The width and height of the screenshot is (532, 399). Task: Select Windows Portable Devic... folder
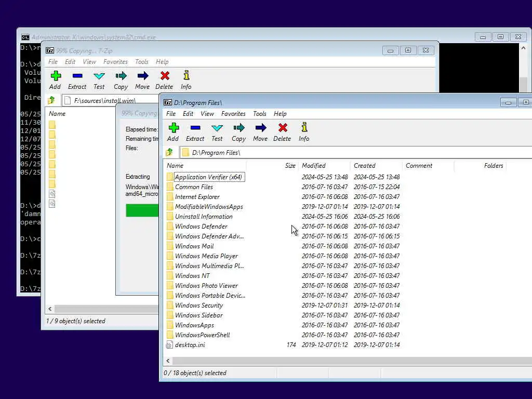(x=210, y=295)
